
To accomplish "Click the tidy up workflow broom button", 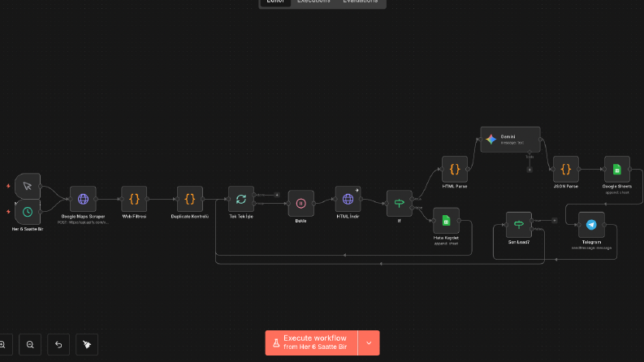I will pyautogui.click(x=87, y=344).
